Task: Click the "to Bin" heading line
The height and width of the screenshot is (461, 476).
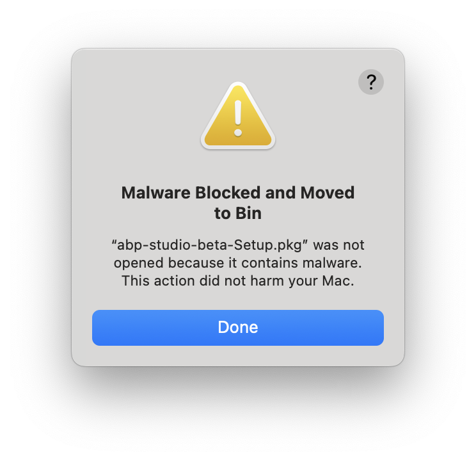Action: click(238, 213)
